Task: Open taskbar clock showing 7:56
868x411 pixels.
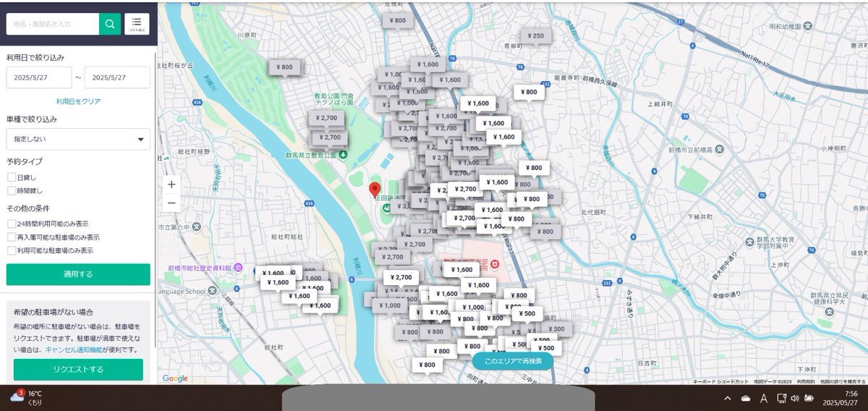Action: pos(840,399)
